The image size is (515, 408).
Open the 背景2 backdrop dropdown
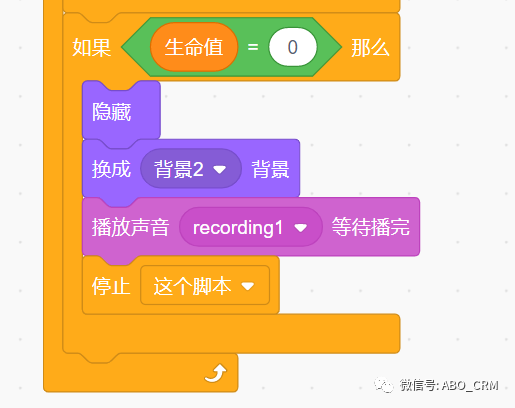[x=191, y=169]
